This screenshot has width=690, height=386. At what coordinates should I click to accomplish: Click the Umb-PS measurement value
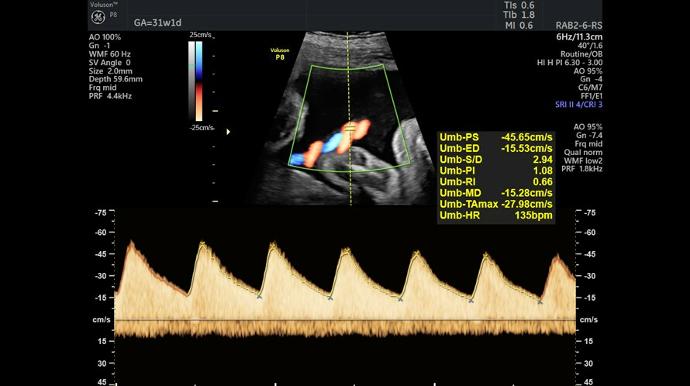pyautogui.click(x=526, y=137)
